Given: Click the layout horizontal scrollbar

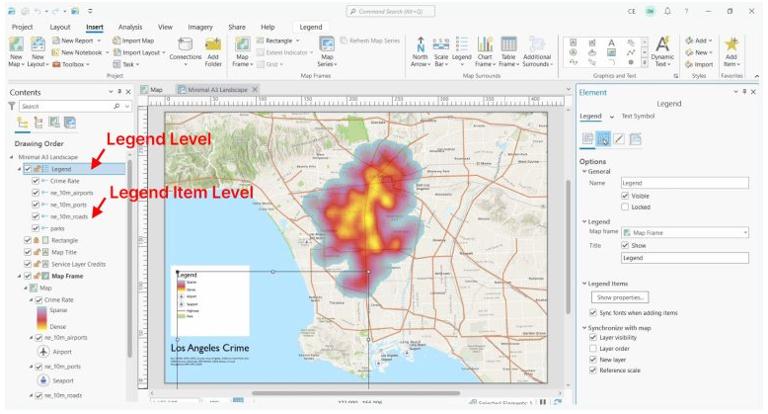Looking at the screenshot, I should click(356, 393).
